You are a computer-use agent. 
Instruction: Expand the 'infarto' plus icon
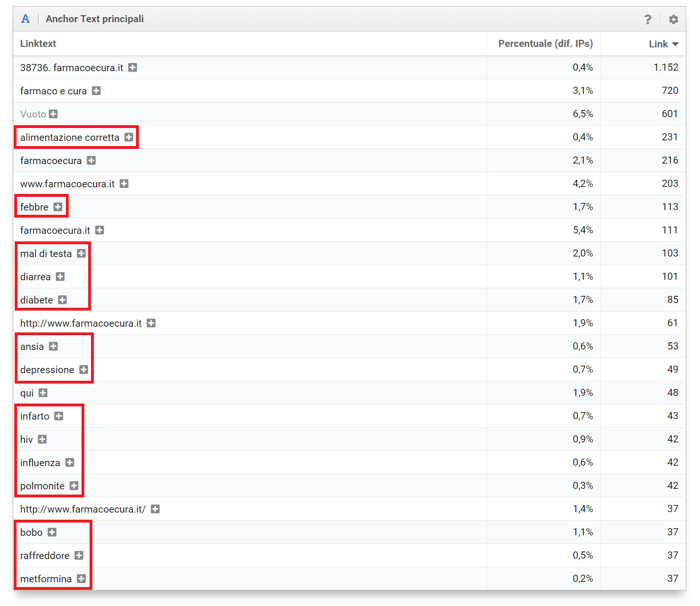(59, 416)
